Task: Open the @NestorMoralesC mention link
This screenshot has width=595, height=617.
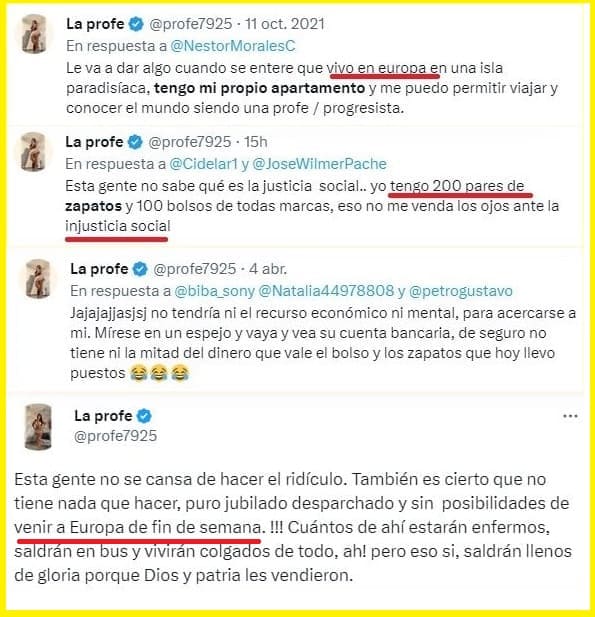Action: (233, 46)
